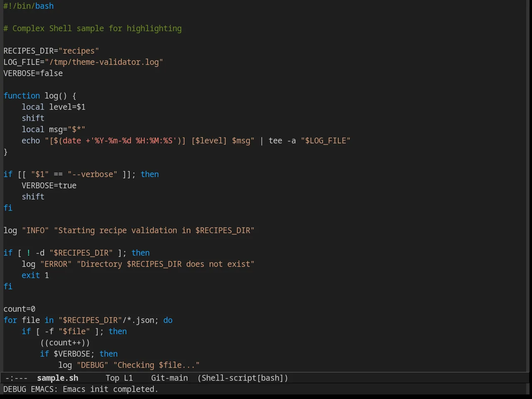This screenshot has height=399, width=532.
Task: Click the "$file" string in -f test
Action: tap(74, 331)
